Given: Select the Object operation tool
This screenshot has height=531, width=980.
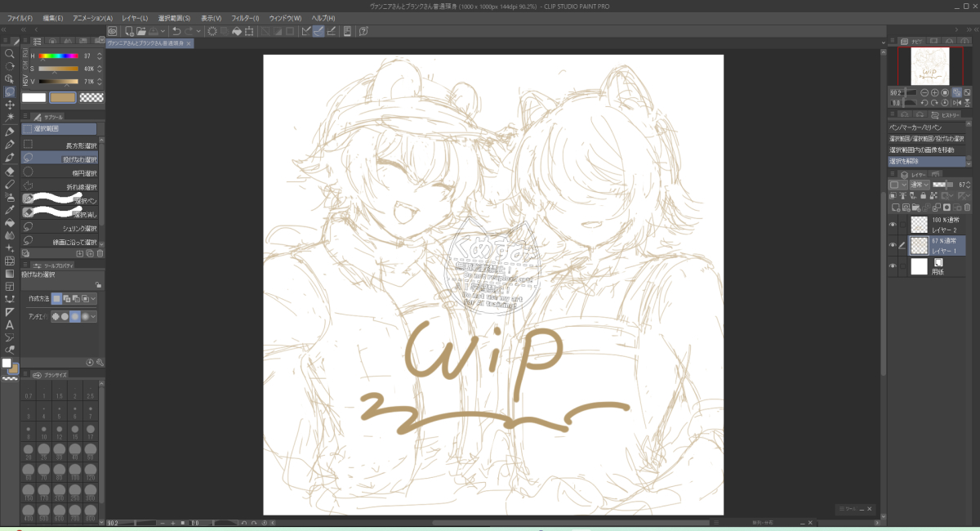Looking at the screenshot, I should 10,79.
